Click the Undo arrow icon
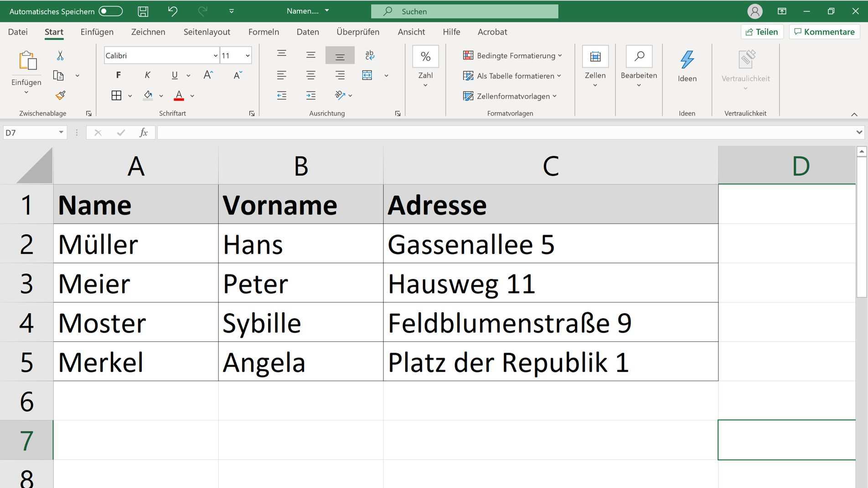Screen dimensions: 868x488 coord(172,11)
